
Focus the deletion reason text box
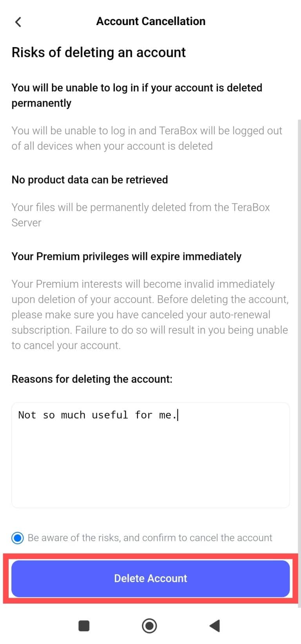[x=150, y=455]
